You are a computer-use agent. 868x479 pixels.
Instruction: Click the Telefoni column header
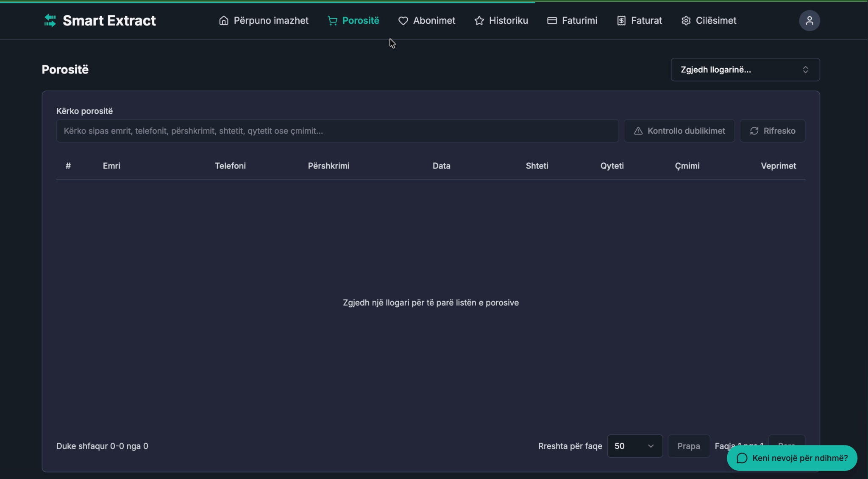click(230, 166)
